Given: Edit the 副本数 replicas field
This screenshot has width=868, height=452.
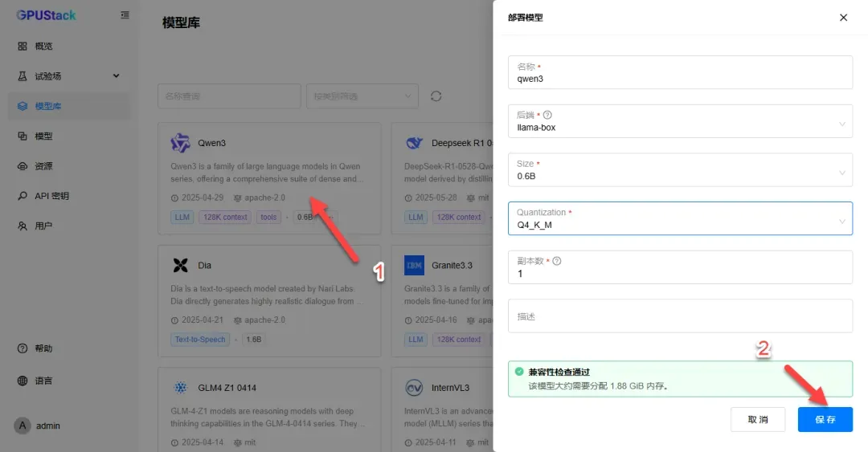Looking at the screenshot, I should pos(680,267).
